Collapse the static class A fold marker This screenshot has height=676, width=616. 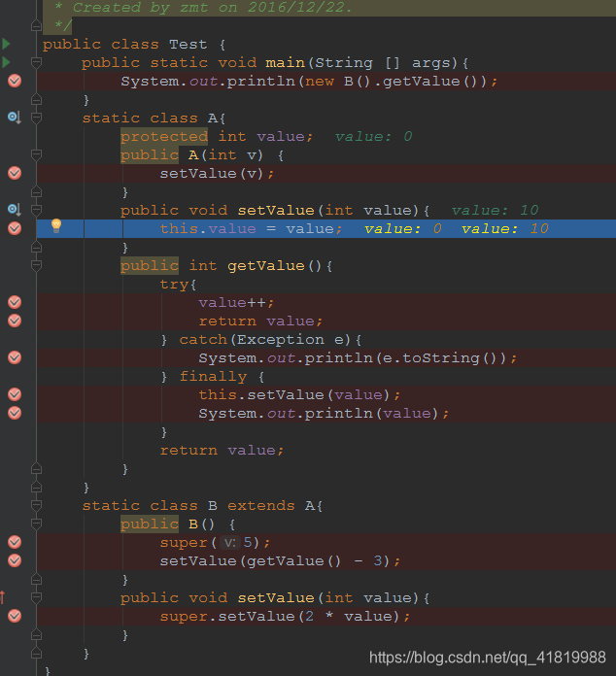coord(36,118)
